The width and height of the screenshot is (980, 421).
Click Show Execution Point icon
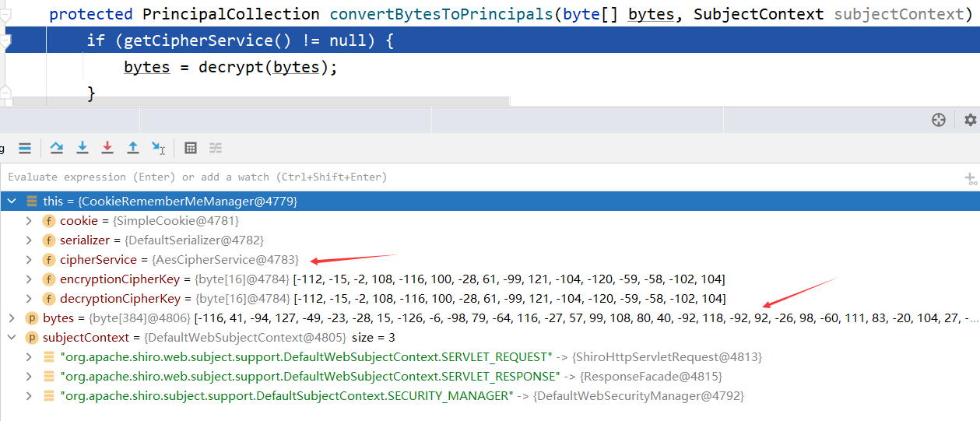coord(24,147)
